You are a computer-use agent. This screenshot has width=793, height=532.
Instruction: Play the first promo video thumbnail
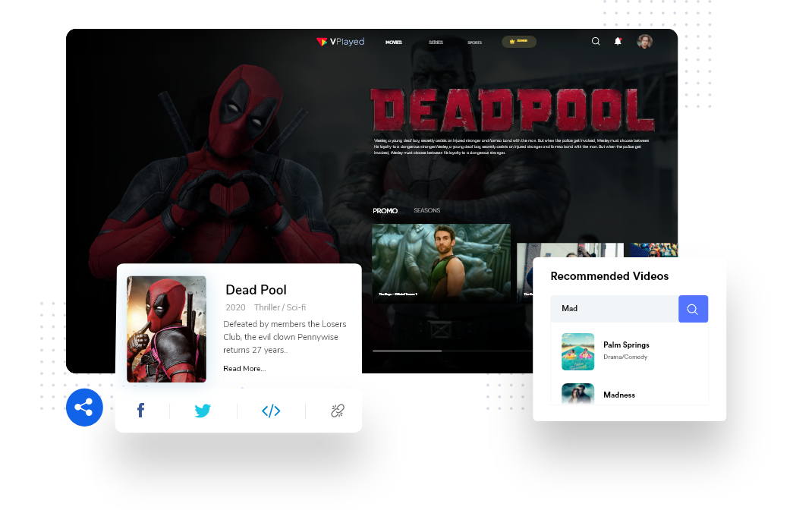pos(441,263)
